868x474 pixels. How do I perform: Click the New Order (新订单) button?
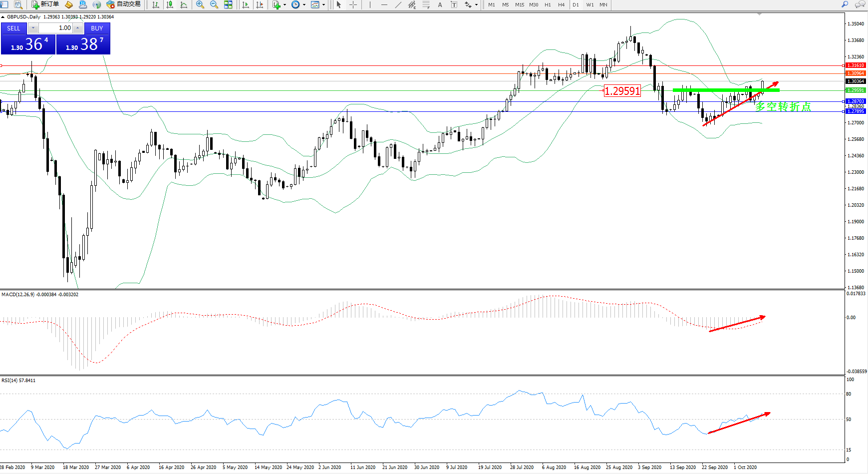click(x=45, y=4)
